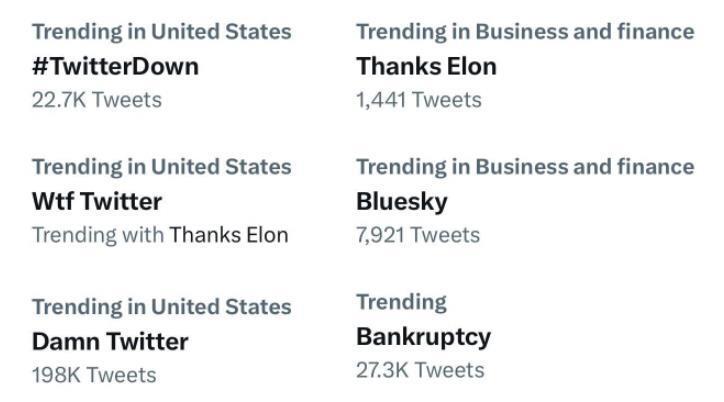Click 'Trending with' text under Wtf Twitter
Screen dimensions: 724x402
(98, 235)
